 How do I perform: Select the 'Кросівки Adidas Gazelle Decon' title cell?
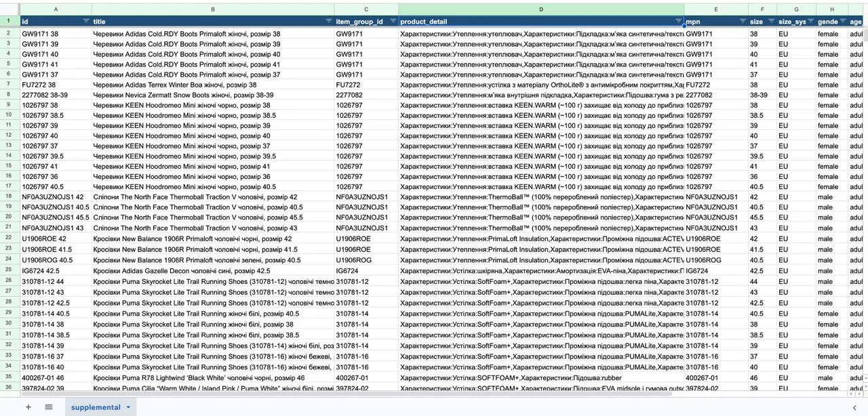[x=213, y=271]
